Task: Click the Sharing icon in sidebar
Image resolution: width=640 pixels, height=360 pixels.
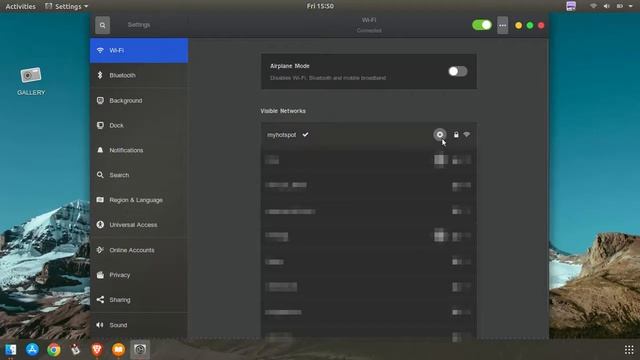Action: pos(100,300)
